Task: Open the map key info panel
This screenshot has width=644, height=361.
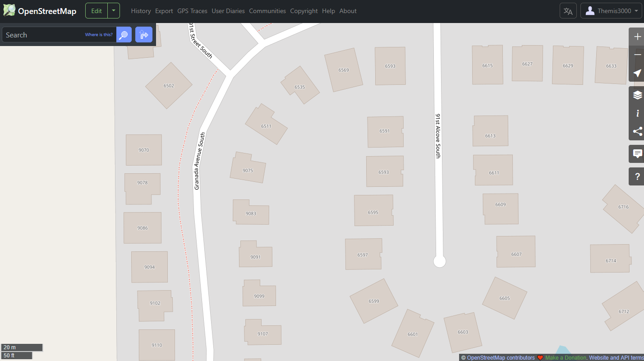Action: (637, 113)
